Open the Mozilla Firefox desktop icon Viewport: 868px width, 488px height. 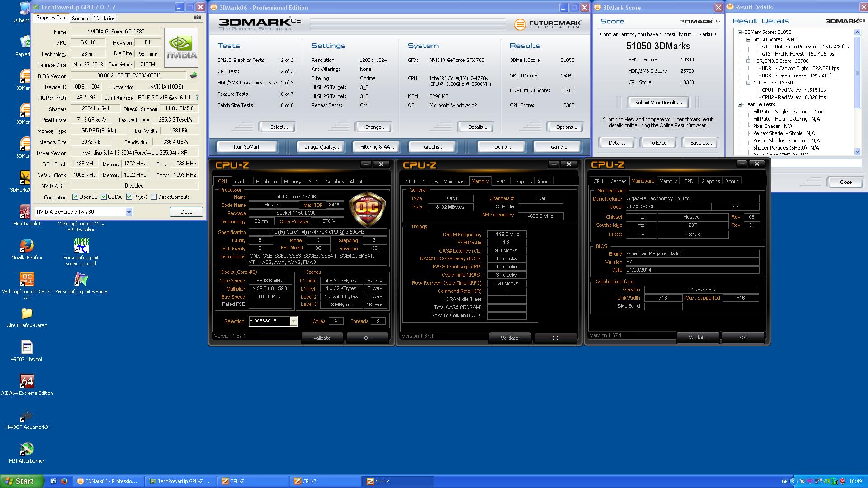pos(27,245)
